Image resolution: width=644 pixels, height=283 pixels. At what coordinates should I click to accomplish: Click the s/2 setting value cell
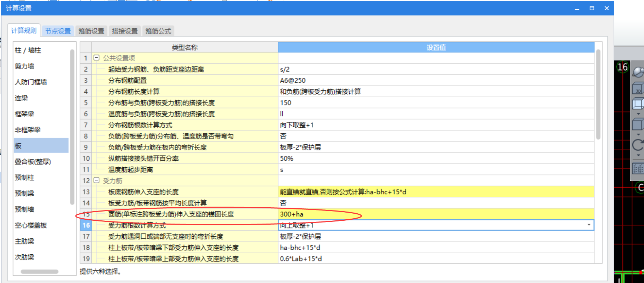(436, 69)
